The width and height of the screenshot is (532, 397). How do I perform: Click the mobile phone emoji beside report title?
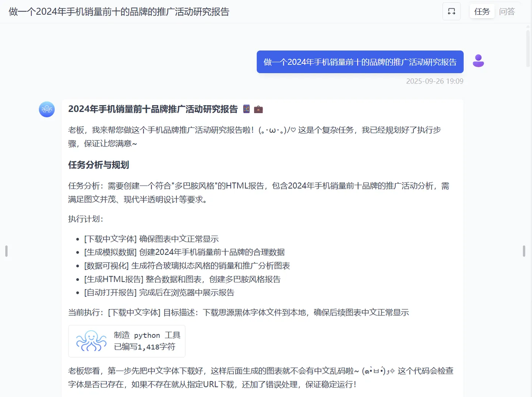click(246, 109)
